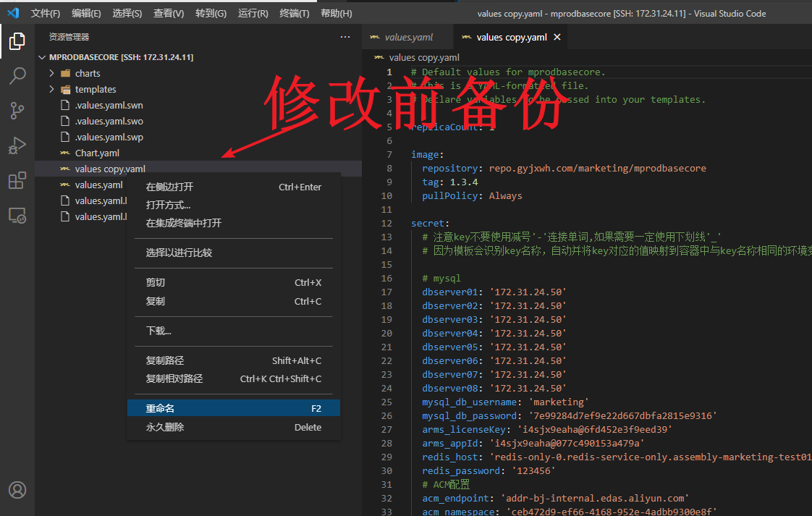Screen dimensions: 812x516
Task: Choose 复制相对路径 from context menu
Action: pyautogui.click(x=234, y=378)
